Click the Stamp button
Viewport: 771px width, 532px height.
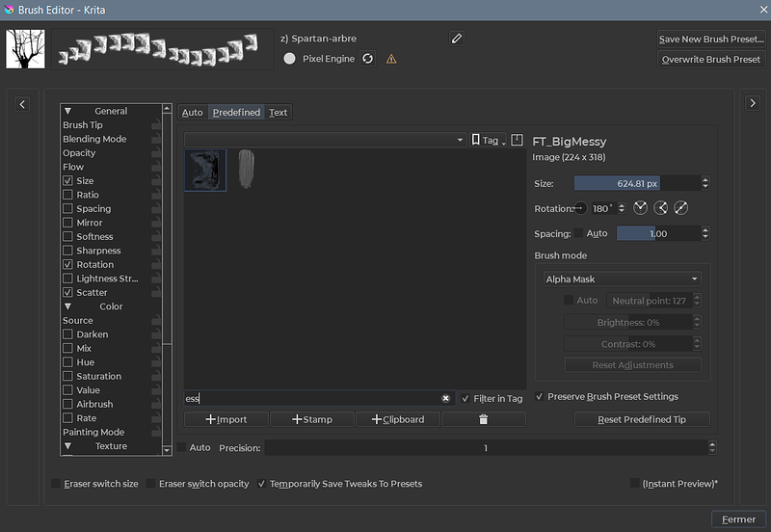(311, 419)
